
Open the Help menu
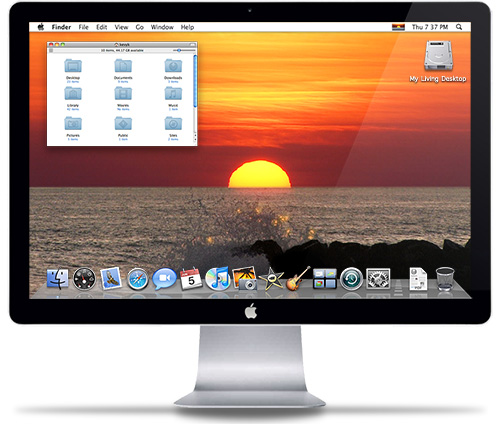pyautogui.click(x=187, y=27)
